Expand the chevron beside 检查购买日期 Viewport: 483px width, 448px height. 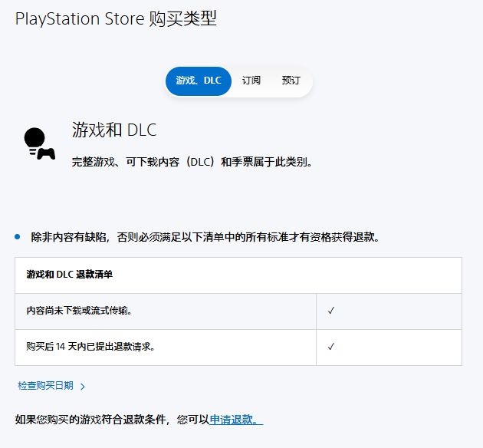click(83, 387)
